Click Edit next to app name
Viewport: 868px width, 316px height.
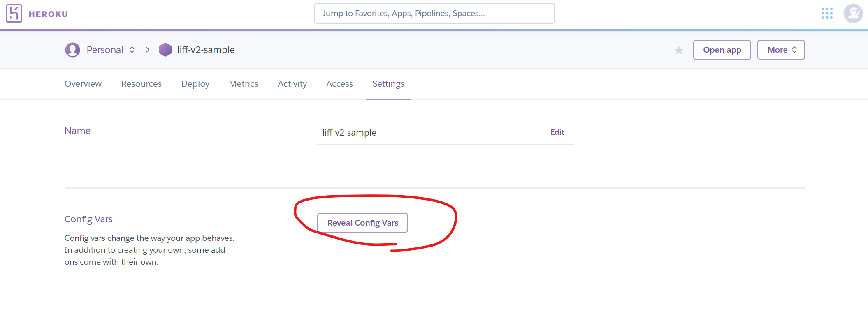tap(557, 132)
